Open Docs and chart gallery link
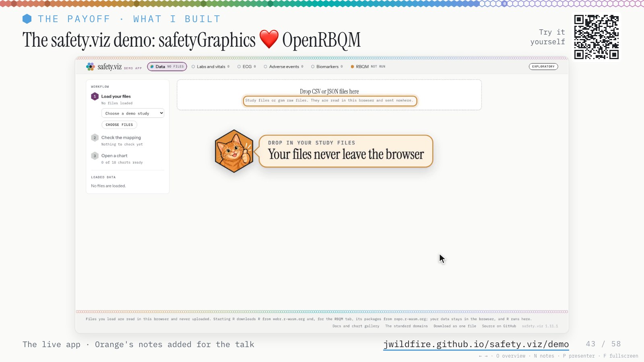The image size is (644, 362). (356, 326)
